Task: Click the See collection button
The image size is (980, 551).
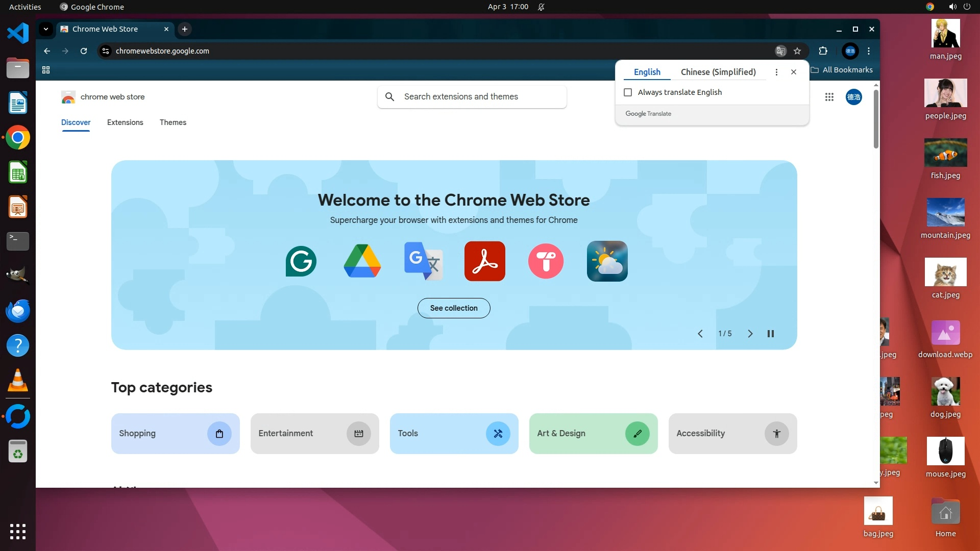Action: pyautogui.click(x=453, y=308)
